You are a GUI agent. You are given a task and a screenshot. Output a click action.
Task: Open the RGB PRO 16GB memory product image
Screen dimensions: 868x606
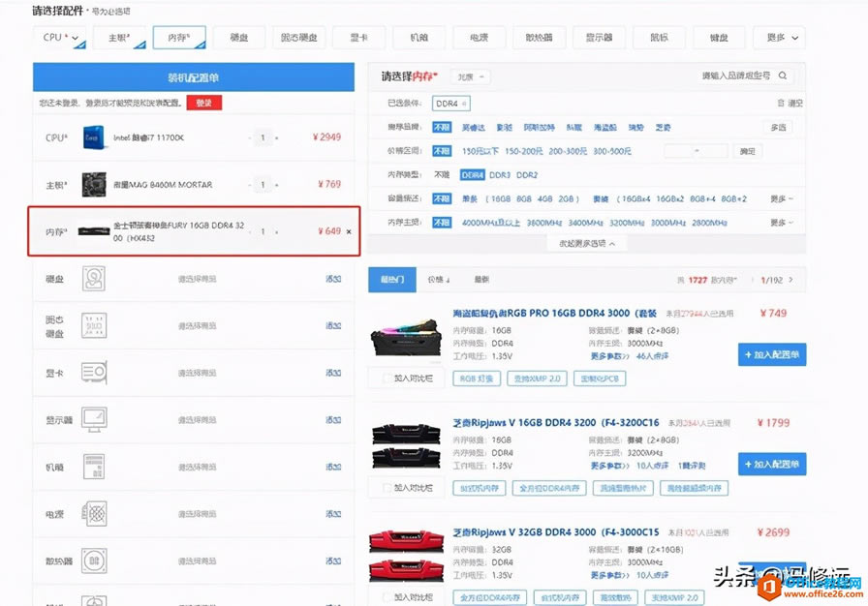pos(406,337)
